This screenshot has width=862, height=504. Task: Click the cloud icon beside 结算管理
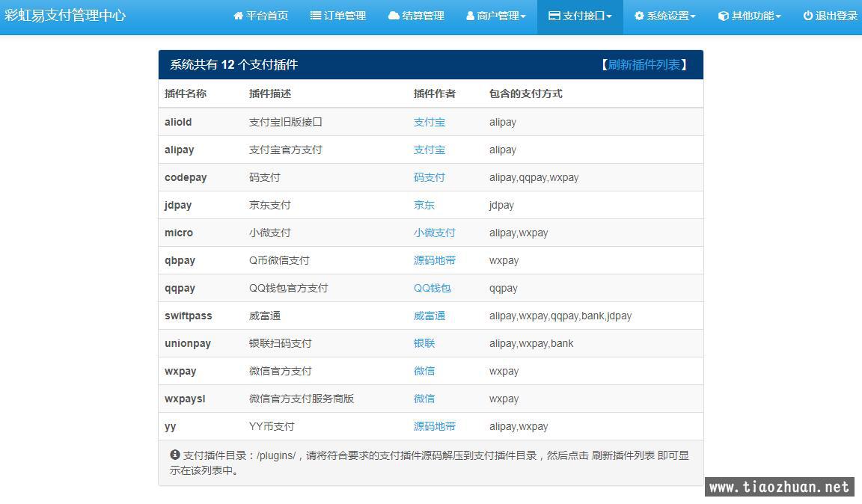tap(394, 16)
